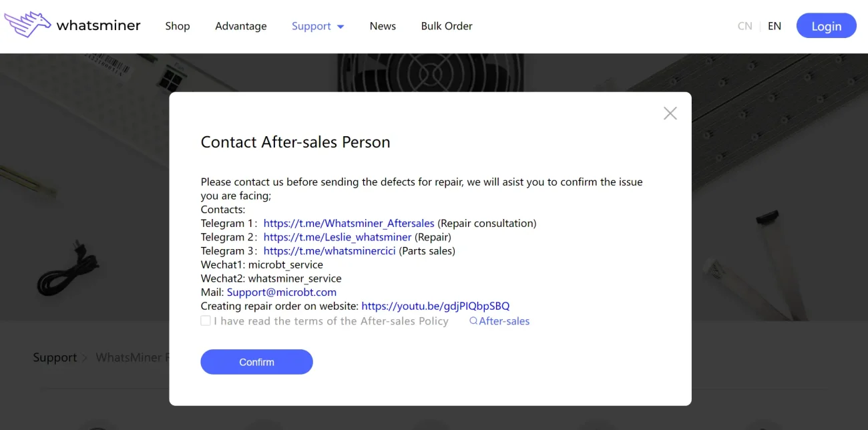Open the whatsminercici parts sales link
Screen dimensions: 868x430
coord(329,251)
